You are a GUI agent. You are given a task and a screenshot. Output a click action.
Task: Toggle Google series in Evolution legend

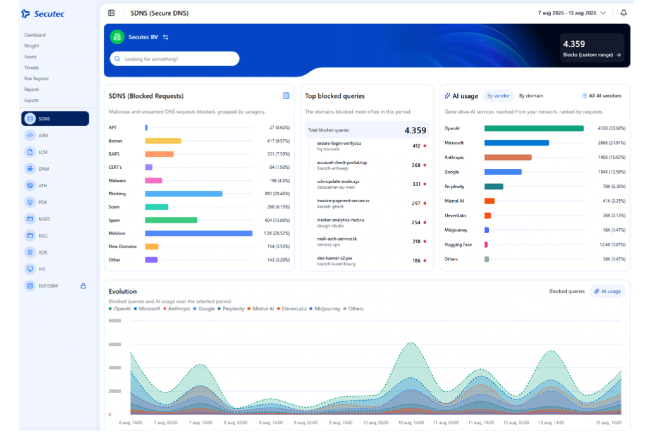pos(204,309)
